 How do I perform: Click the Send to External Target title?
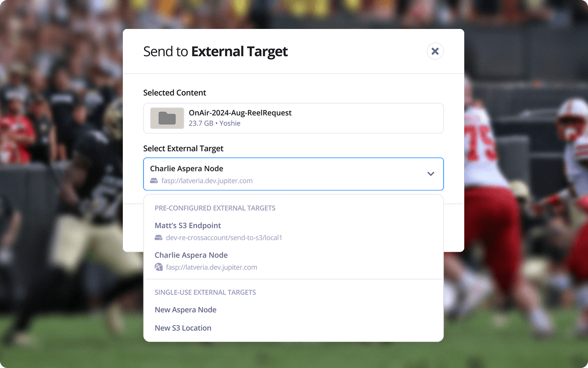(215, 52)
